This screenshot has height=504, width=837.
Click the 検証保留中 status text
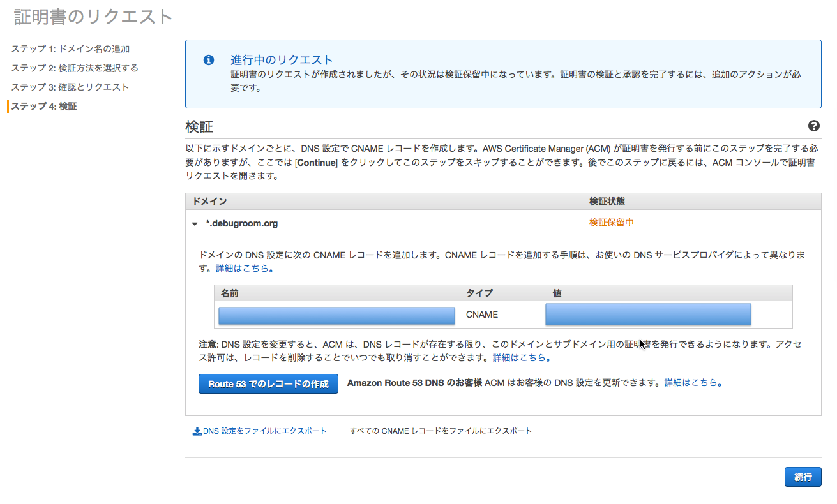612,223
